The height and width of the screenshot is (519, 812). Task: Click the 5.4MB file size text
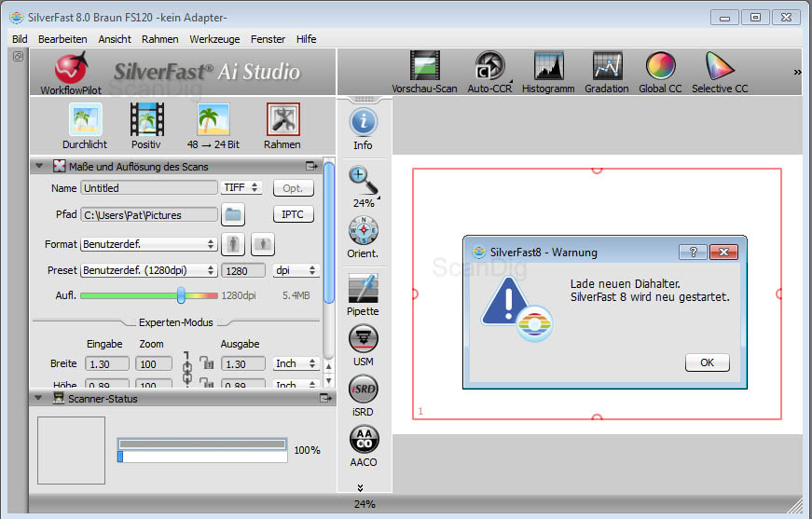[296, 295]
